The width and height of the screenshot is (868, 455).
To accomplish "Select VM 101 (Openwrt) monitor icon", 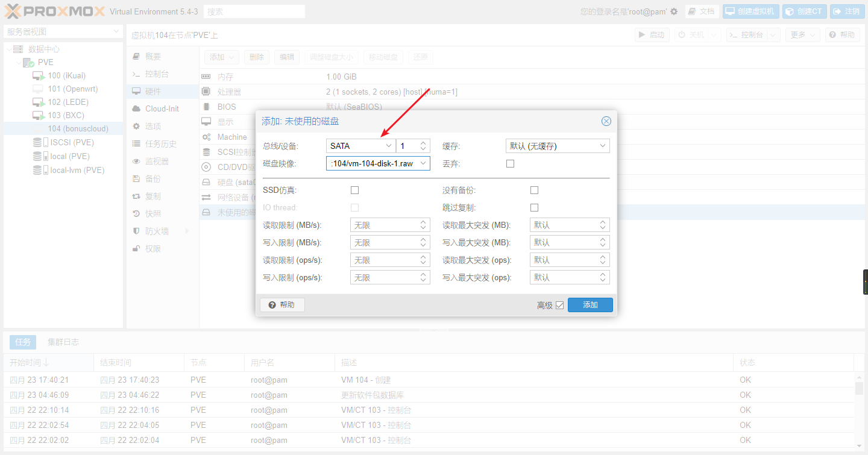I will pos(39,89).
